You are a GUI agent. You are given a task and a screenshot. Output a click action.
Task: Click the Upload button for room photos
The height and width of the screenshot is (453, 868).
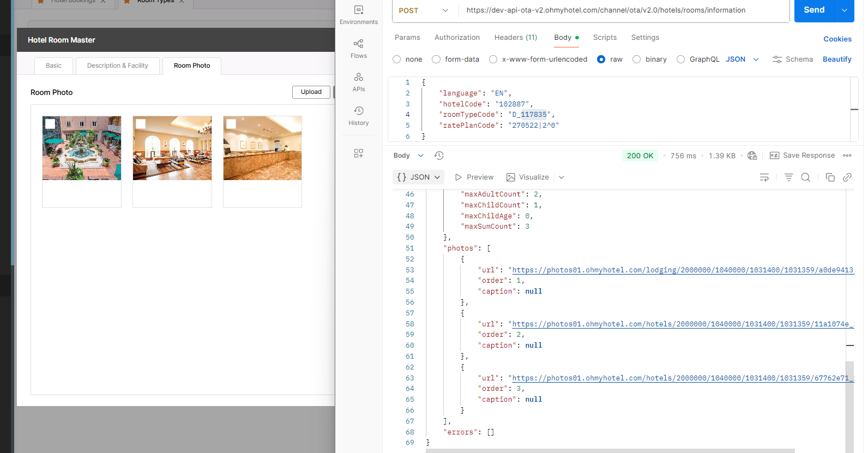tap(311, 92)
